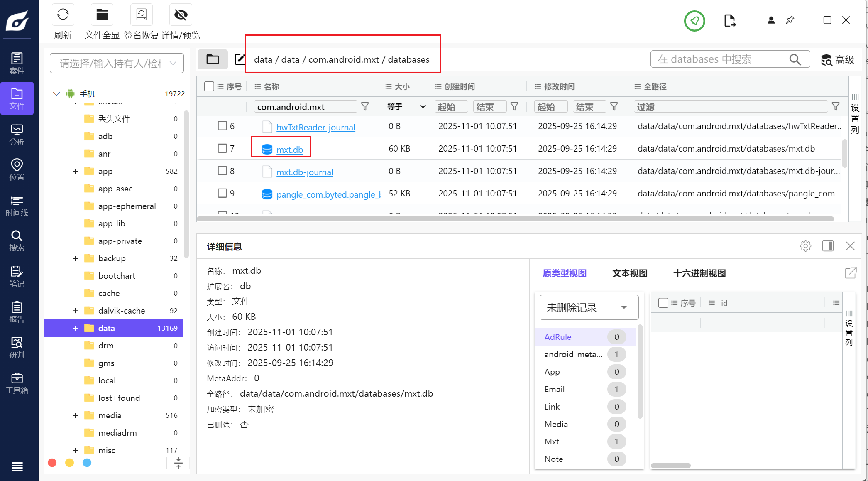This screenshot has height=481, width=868.
Task: Switch to 十六进制视图 tab
Action: 699,273
